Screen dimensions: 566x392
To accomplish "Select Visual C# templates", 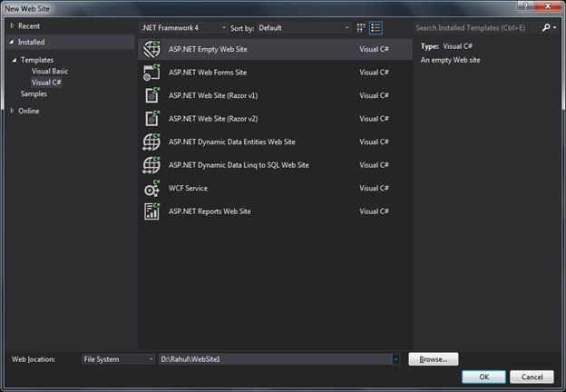I will tap(46, 83).
